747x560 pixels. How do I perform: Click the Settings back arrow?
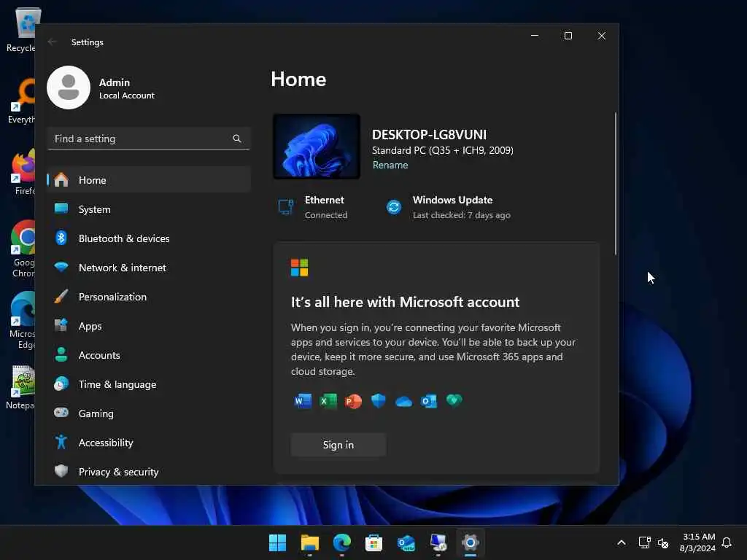(53, 42)
